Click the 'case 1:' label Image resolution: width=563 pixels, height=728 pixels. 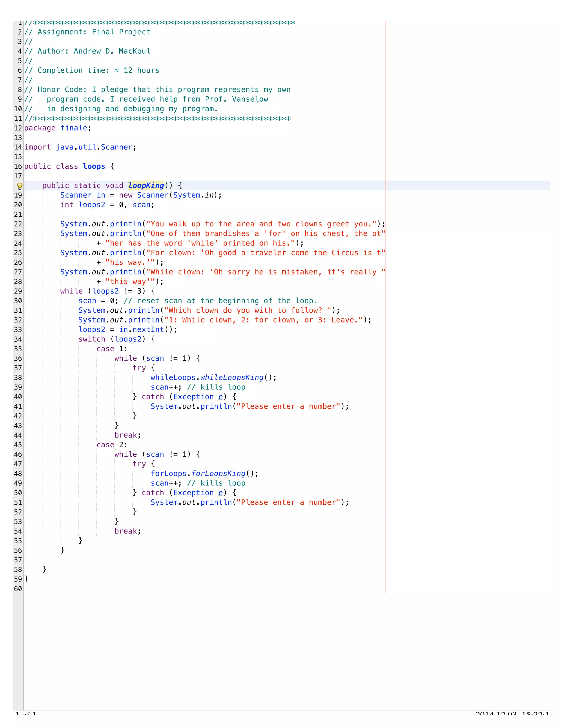(x=112, y=349)
